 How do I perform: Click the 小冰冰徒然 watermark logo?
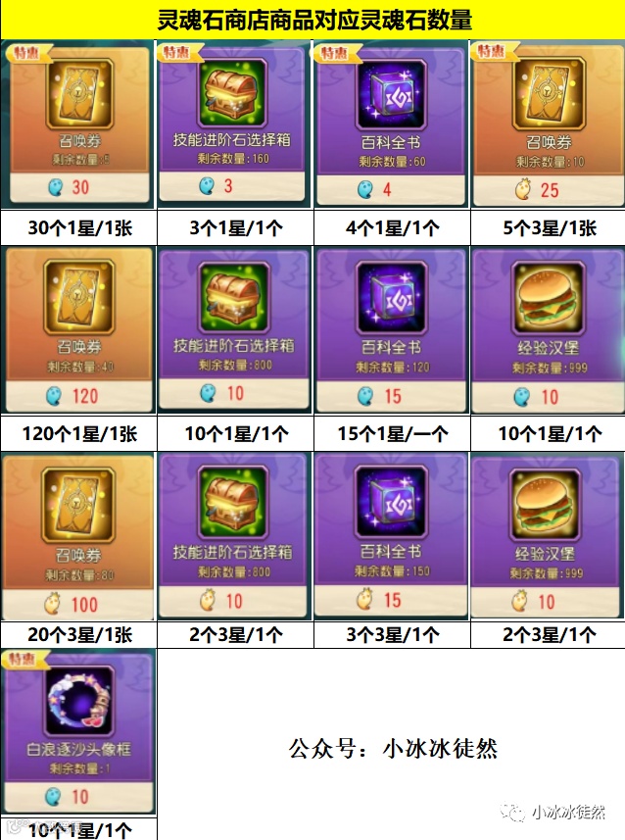553,813
